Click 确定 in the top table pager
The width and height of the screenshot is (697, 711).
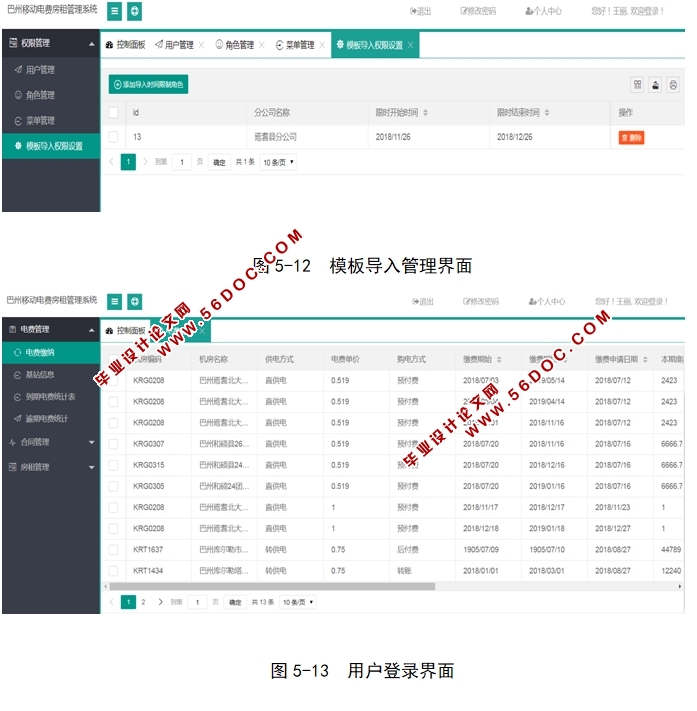coord(219,162)
